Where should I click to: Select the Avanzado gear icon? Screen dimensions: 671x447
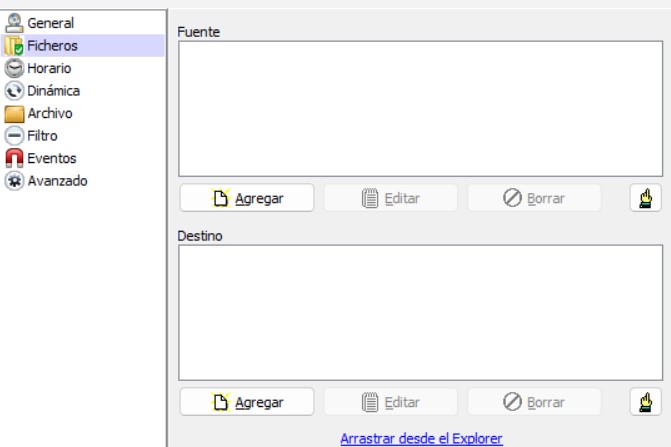(x=14, y=181)
